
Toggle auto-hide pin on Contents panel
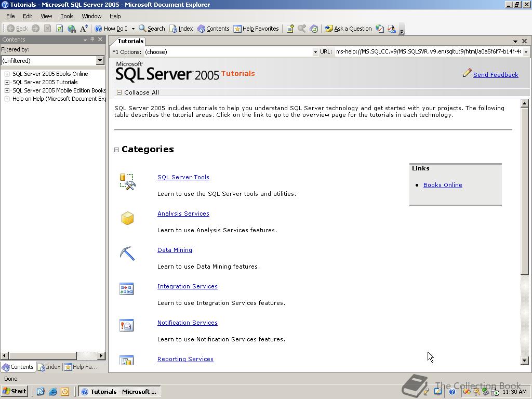click(92, 39)
